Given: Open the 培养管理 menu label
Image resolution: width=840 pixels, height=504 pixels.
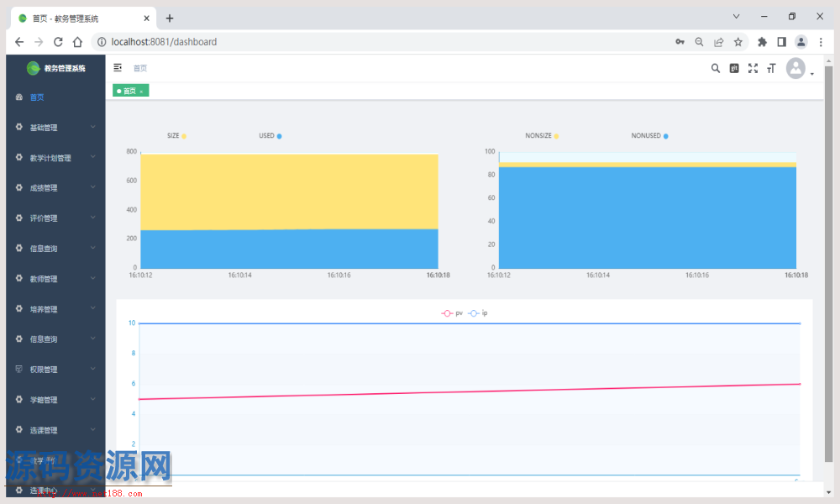Looking at the screenshot, I should tap(44, 310).
